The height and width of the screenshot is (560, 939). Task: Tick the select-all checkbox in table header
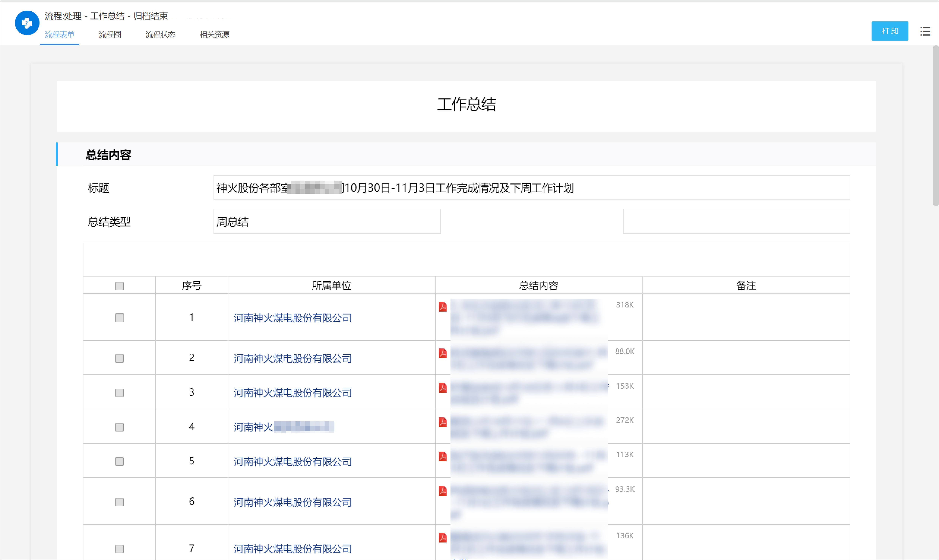pyautogui.click(x=119, y=286)
